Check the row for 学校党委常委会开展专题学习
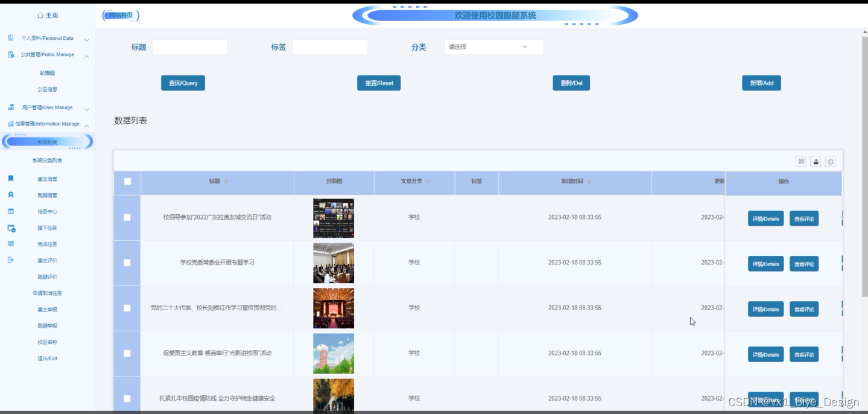Viewport: 868px width, 414px height. [127, 263]
